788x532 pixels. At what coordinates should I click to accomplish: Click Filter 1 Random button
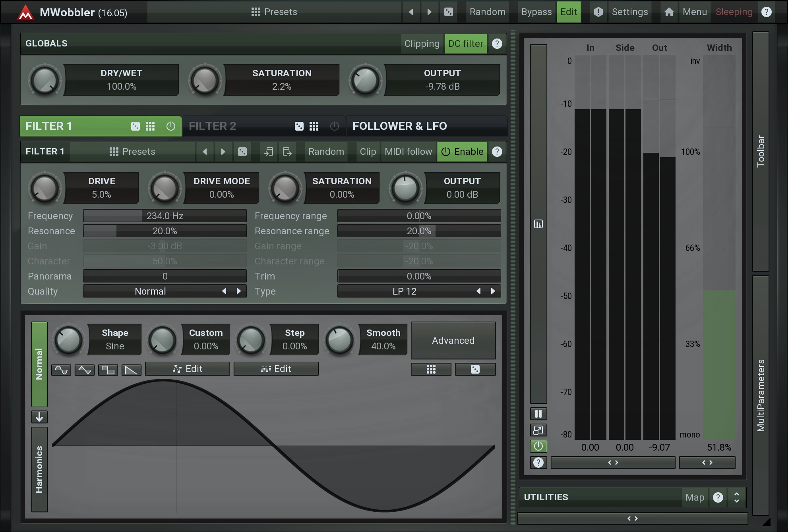[326, 152]
